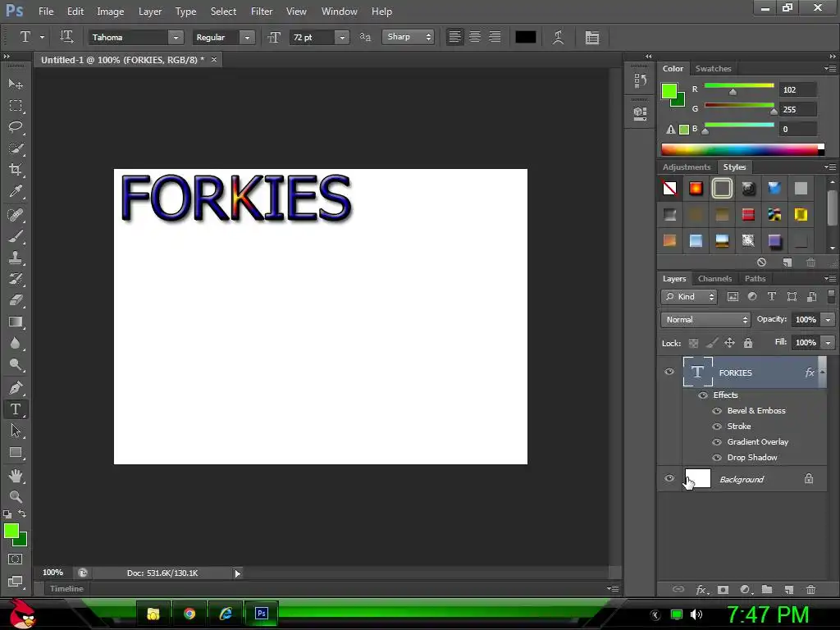Select the Brush tool
The height and width of the screenshot is (630, 840).
(16, 236)
